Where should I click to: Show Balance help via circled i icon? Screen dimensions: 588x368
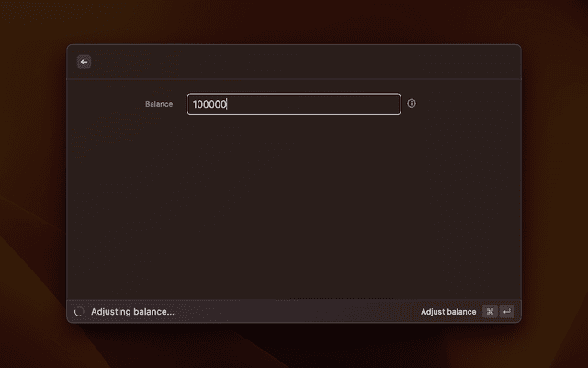(x=412, y=104)
